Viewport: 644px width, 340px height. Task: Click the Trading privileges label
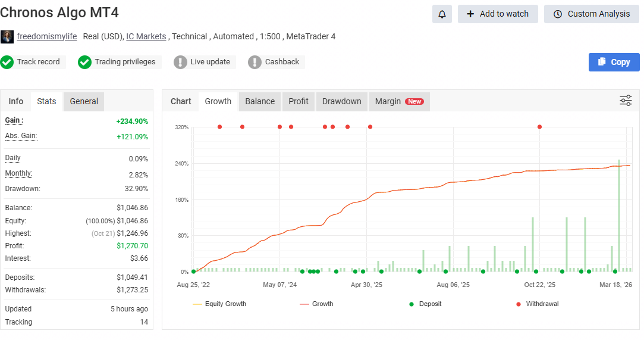coord(125,62)
